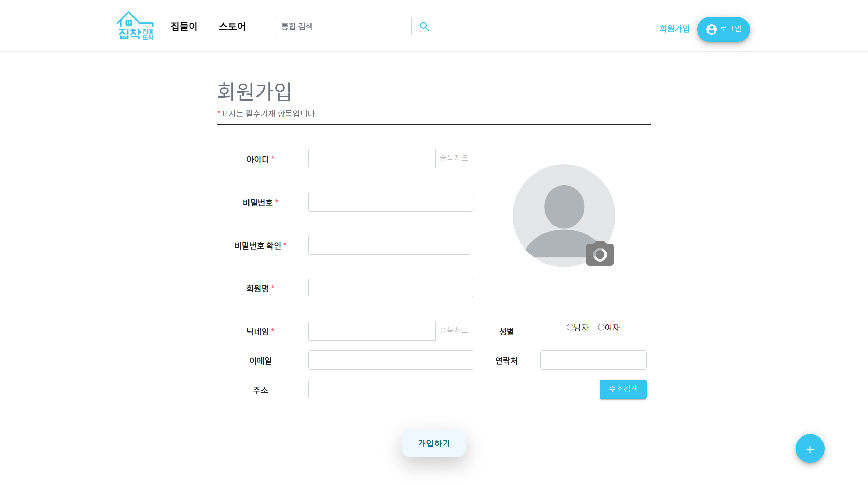This screenshot has width=868, height=484.
Task: Click the 회원가입 link in the header
Action: coord(674,29)
